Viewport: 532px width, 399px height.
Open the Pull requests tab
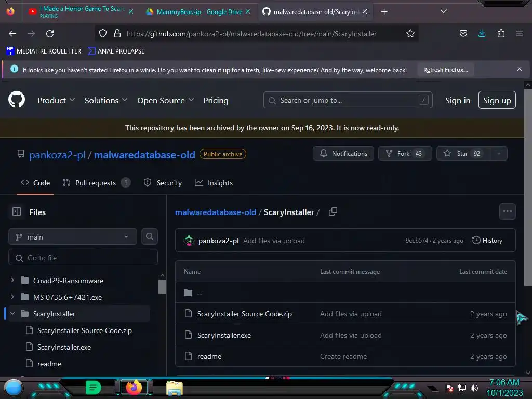(x=96, y=183)
